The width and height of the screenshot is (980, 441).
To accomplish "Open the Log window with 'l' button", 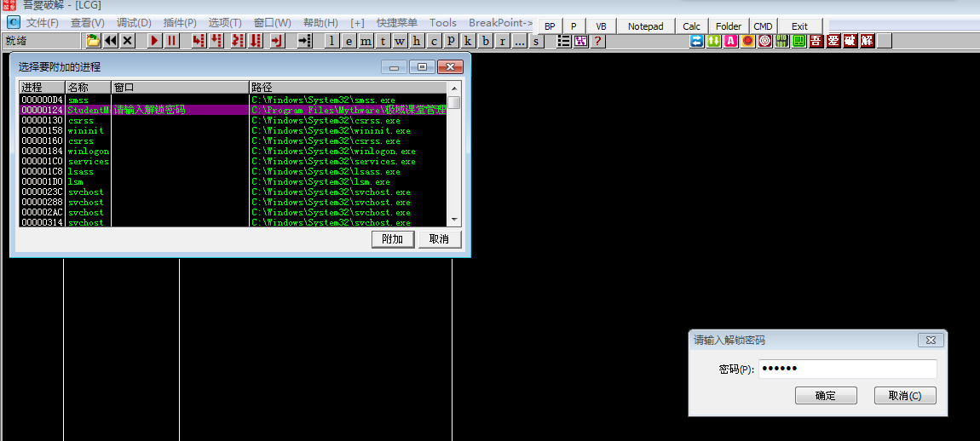I will pyautogui.click(x=331, y=41).
